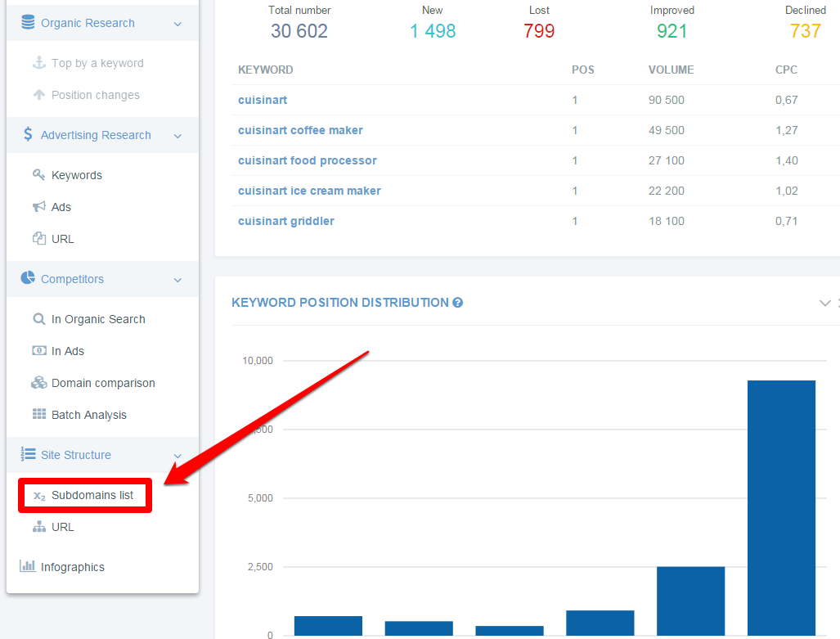Collapse the Keyword Position Distribution panel chevron
Screen dimensions: 840x639
(825, 303)
